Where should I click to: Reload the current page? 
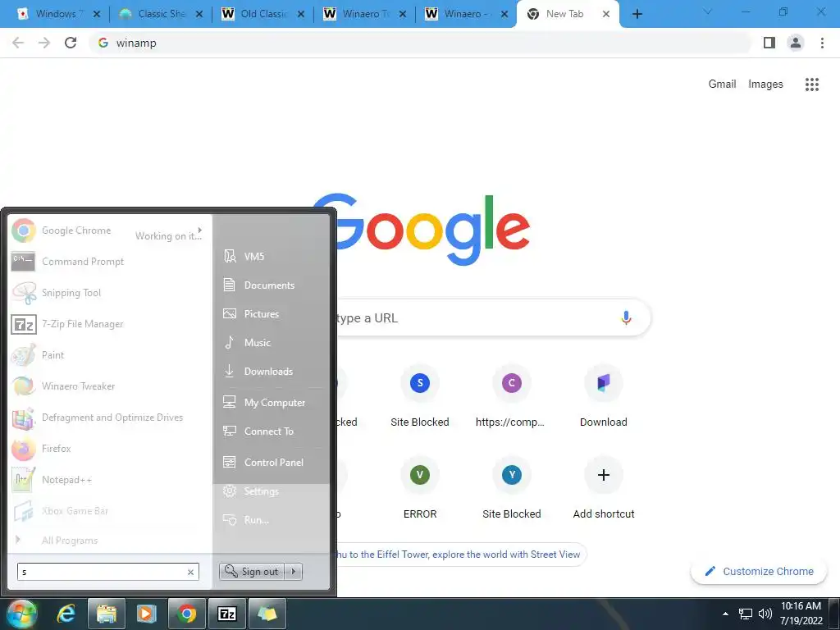tap(71, 43)
